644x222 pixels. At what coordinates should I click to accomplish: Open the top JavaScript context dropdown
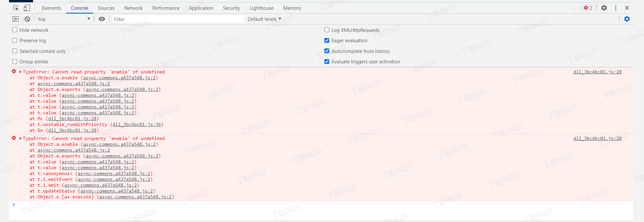coord(64,19)
